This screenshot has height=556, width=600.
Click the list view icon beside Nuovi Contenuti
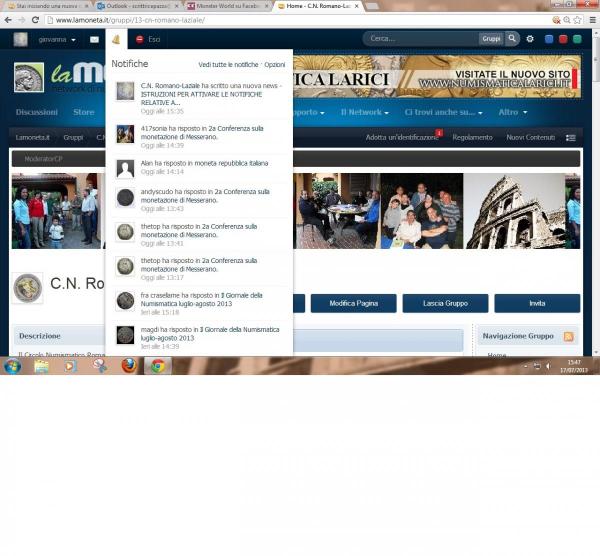[571, 138]
